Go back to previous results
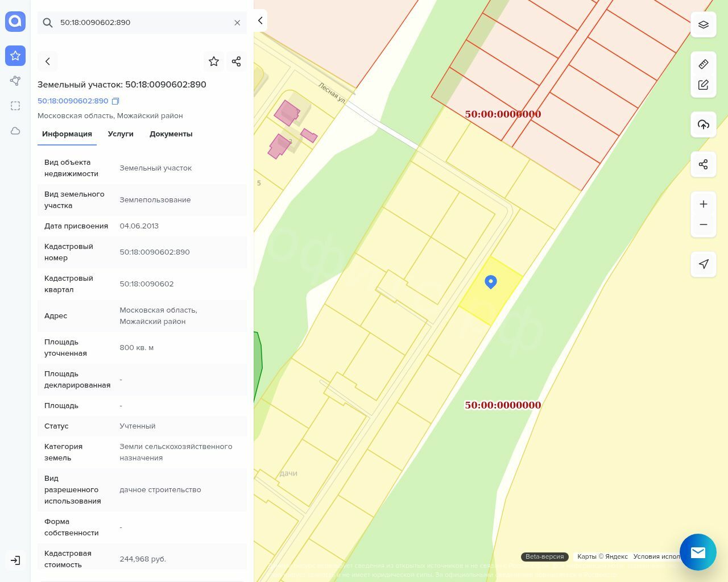 click(48, 61)
